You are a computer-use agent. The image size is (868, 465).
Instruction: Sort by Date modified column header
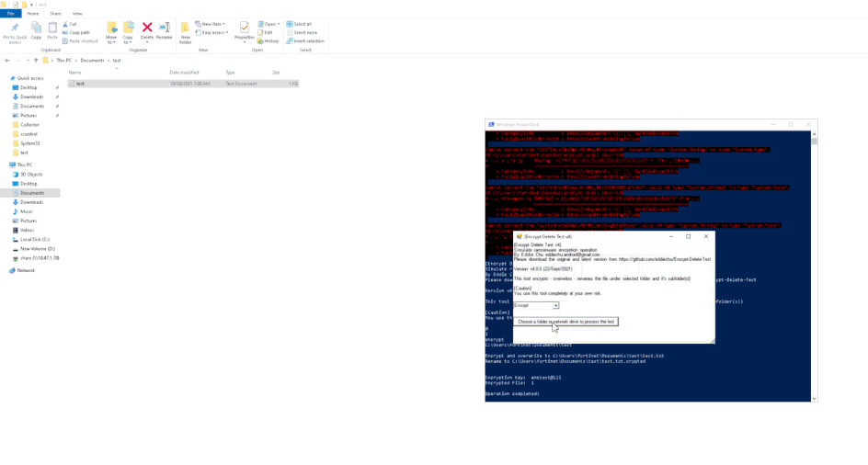click(x=184, y=73)
